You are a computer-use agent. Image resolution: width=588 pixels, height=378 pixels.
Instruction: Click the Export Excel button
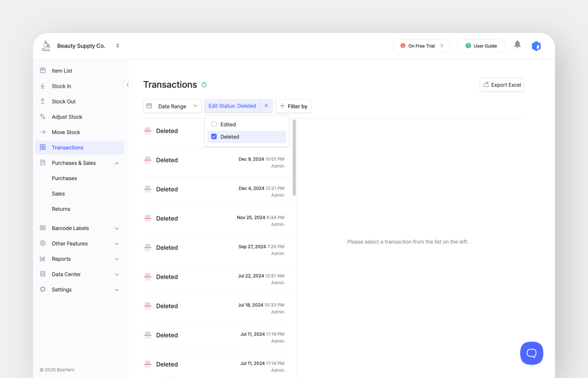click(x=502, y=85)
